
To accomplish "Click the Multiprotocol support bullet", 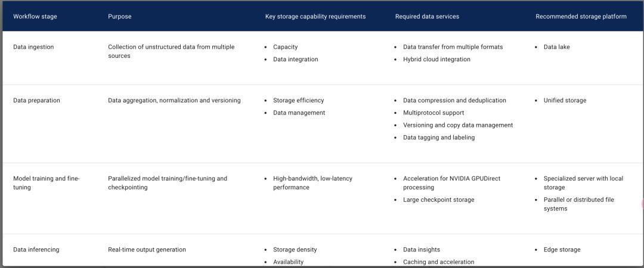I will coord(434,113).
